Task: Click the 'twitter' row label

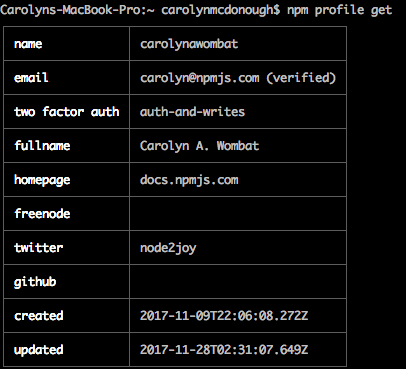Action: pyautogui.click(x=38, y=248)
